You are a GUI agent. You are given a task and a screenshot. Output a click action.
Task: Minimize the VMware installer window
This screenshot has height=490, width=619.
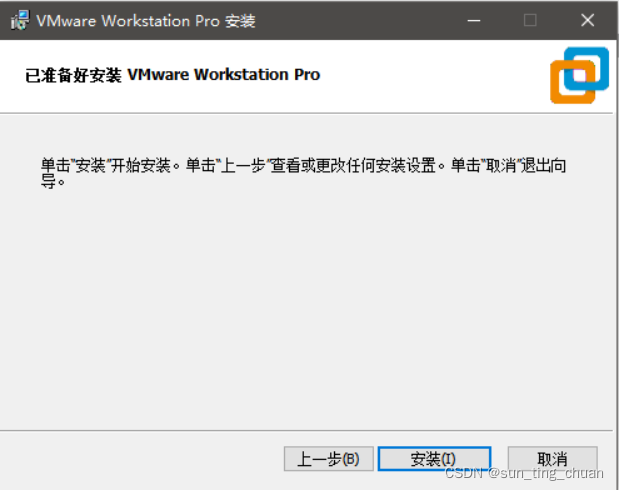[474, 20]
